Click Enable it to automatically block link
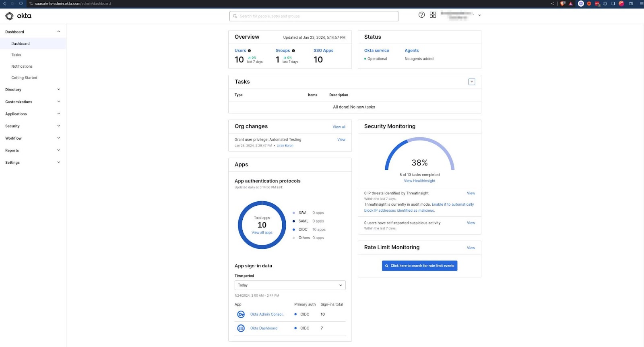Screen dimensions: 644x347 419,207
